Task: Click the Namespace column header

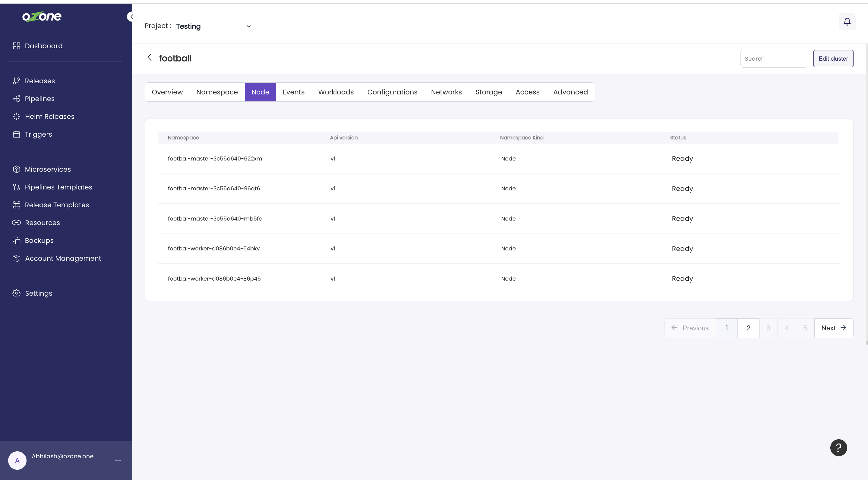Action: coord(183,138)
